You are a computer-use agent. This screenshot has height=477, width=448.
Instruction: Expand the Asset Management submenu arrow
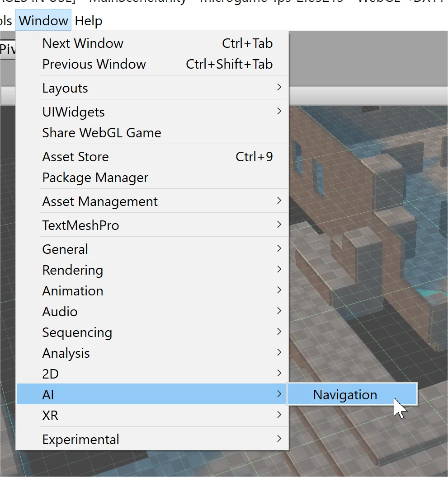(279, 201)
